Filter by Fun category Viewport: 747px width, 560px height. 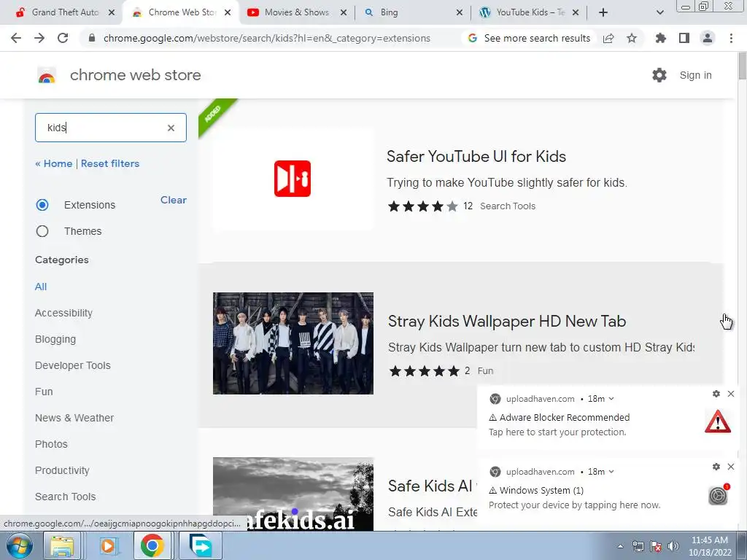point(44,392)
